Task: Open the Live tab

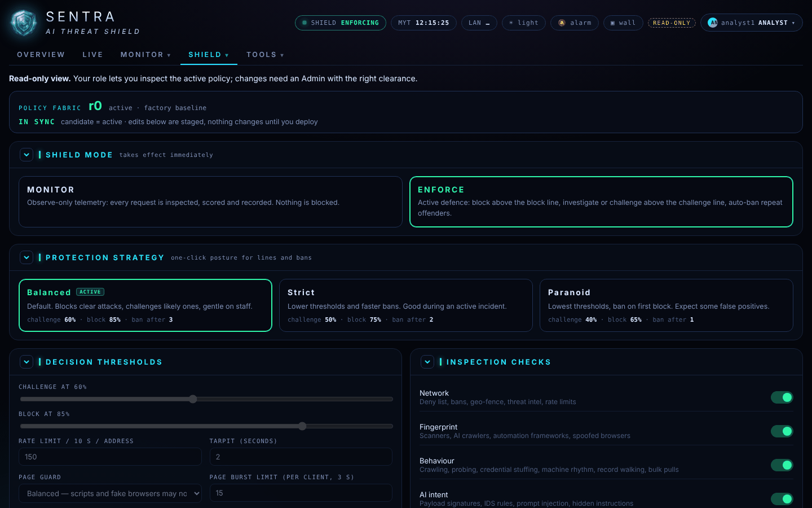Action: (x=92, y=55)
